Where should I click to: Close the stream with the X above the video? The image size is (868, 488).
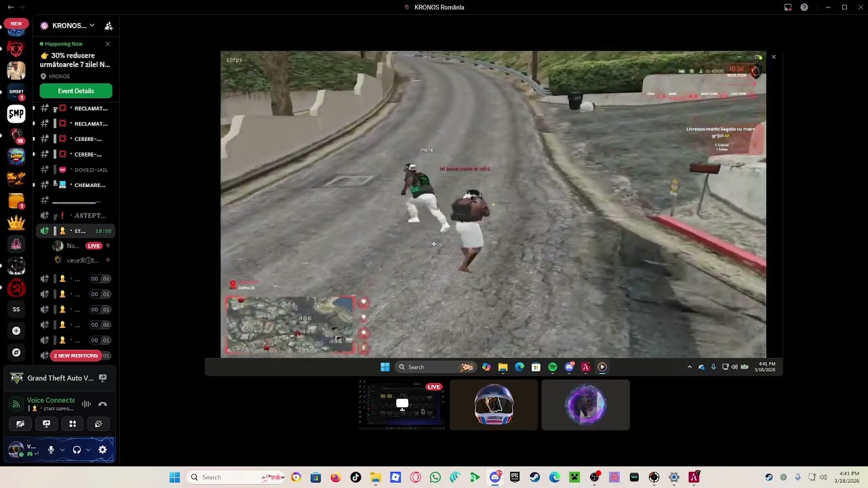(x=774, y=57)
